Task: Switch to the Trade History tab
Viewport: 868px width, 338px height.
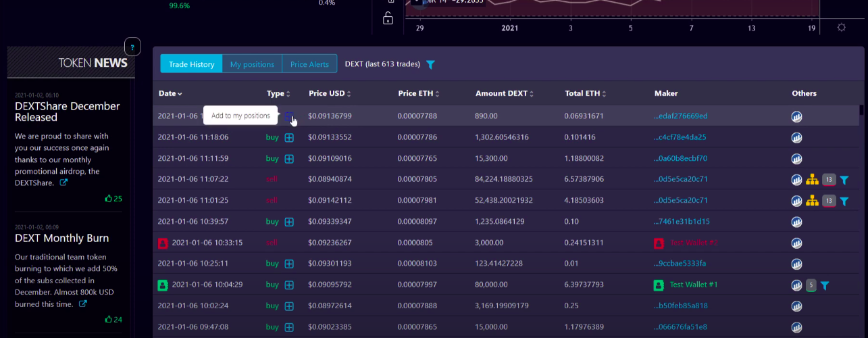Action: pos(191,64)
